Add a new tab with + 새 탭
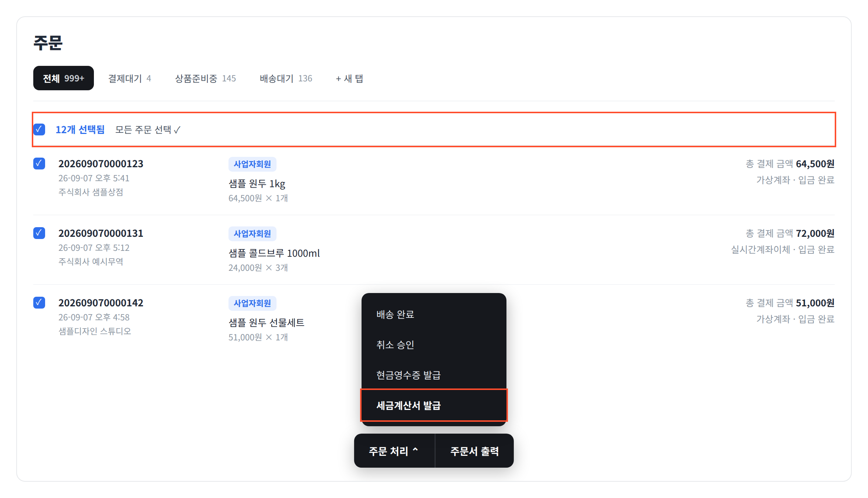 349,78
